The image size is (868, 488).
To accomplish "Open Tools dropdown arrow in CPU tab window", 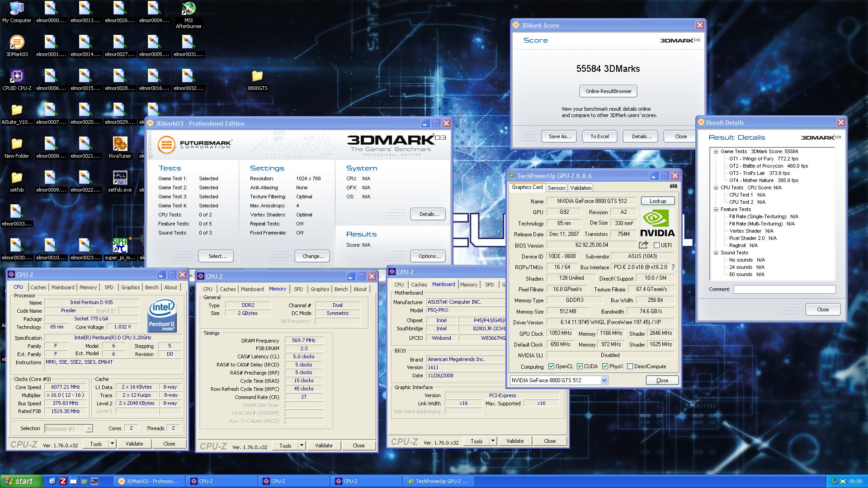I will pos(112,444).
